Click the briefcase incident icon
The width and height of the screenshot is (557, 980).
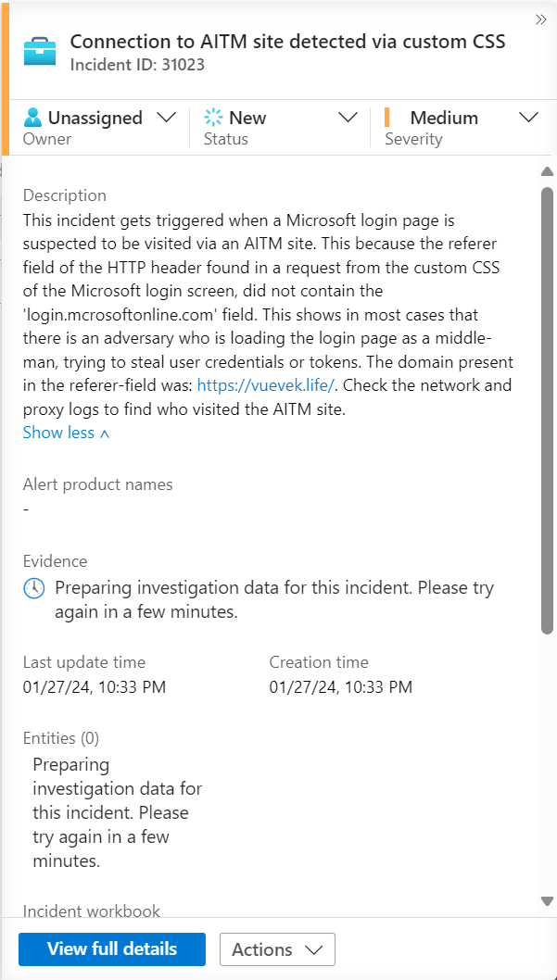40,52
